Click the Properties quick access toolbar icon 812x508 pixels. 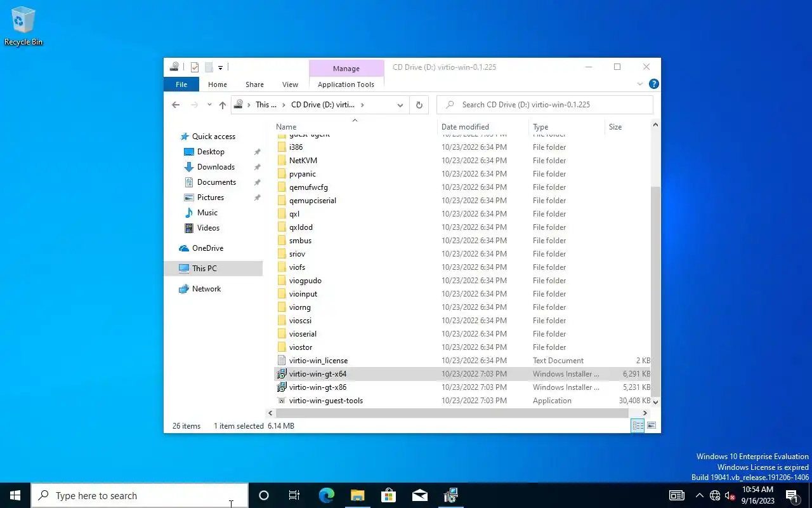point(195,67)
